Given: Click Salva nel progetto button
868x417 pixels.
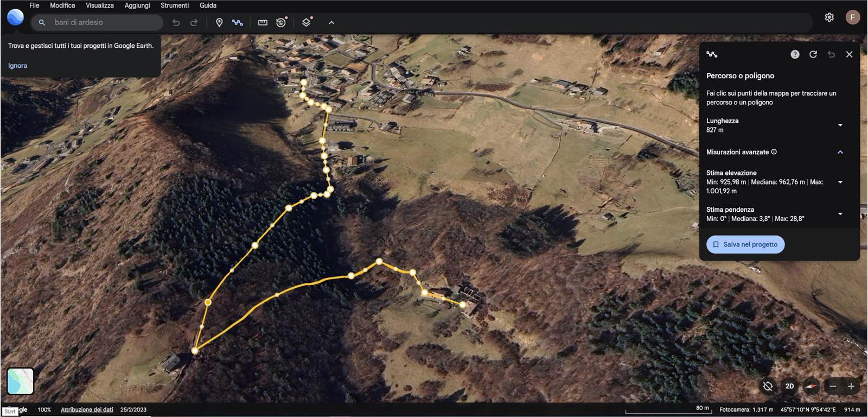Looking at the screenshot, I should point(745,244).
